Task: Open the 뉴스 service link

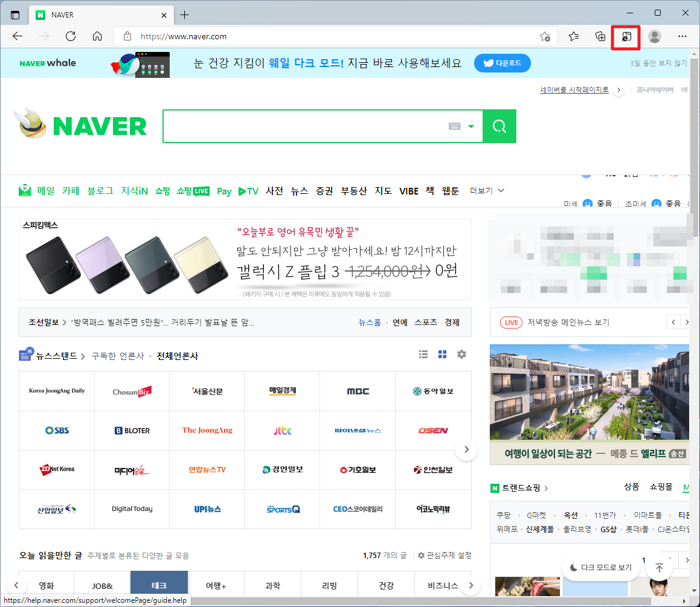Action: [x=299, y=191]
